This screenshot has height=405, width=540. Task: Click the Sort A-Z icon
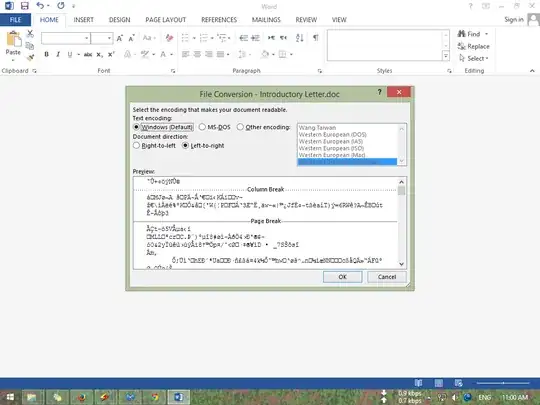[x=300, y=38]
